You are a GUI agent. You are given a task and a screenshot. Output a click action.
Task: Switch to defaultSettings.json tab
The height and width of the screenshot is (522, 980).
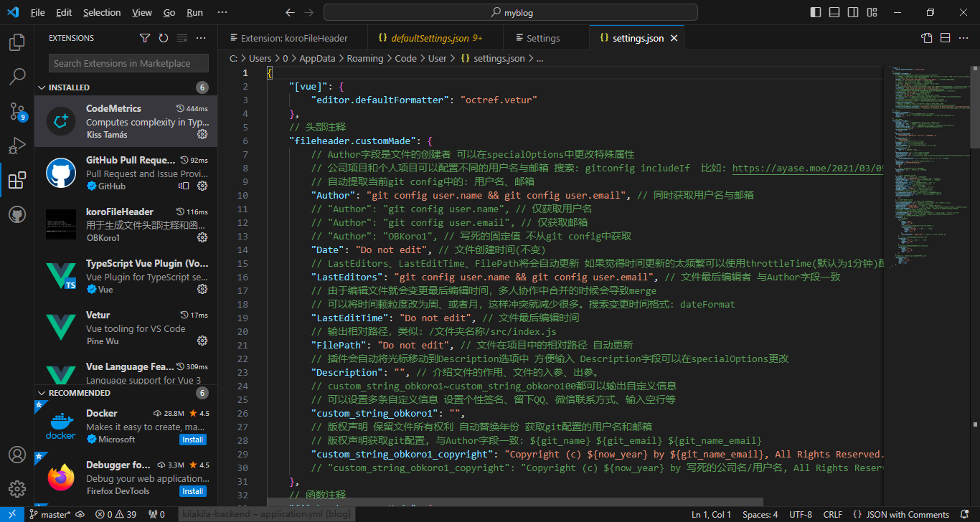click(435, 38)
